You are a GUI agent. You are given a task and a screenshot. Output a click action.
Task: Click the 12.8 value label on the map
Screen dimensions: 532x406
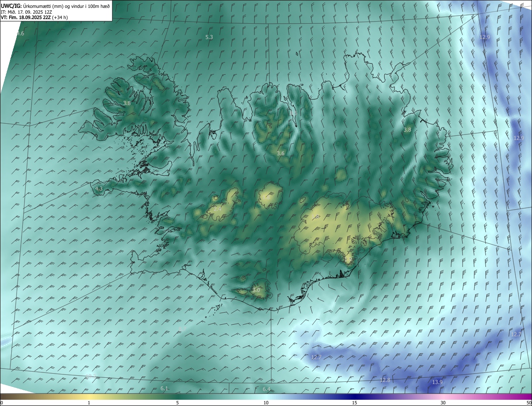(x=385, y=380)
